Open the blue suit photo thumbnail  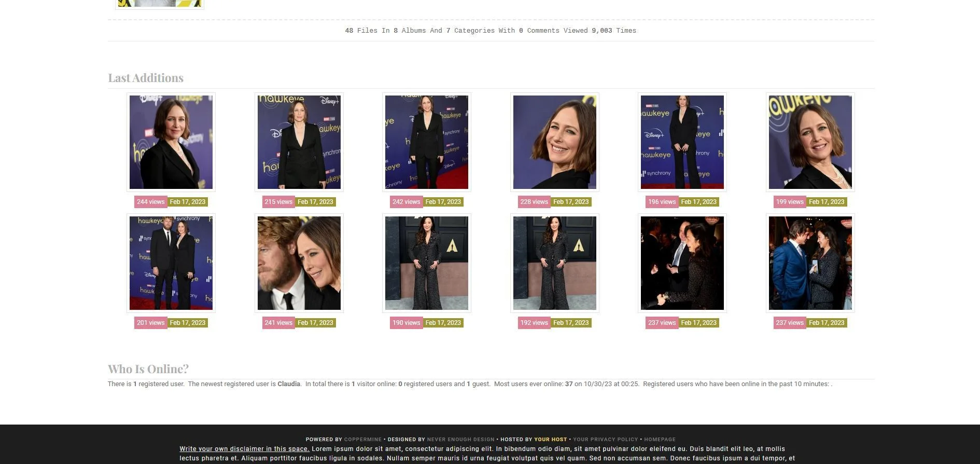810,263
